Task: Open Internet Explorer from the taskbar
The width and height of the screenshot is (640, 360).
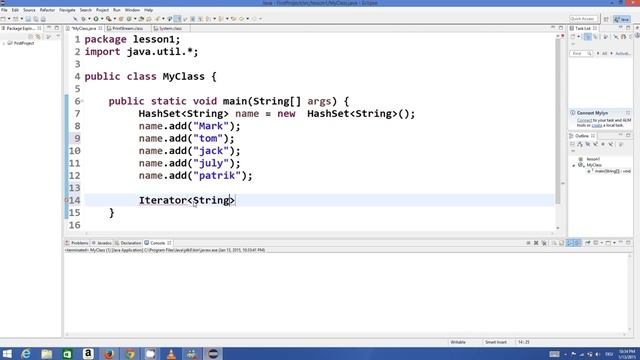Action: pyautogui.click(x=26, y=354)
